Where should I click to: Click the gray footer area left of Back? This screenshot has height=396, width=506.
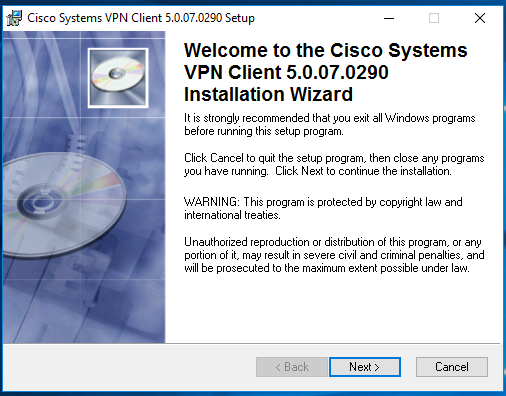tap(130, 367)
